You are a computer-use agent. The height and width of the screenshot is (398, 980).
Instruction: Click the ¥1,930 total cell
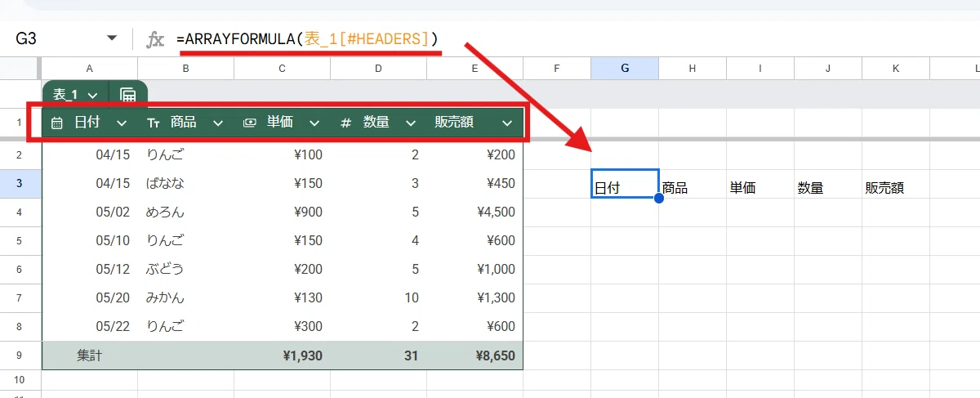pyautogui.click(x=283, y=356)
